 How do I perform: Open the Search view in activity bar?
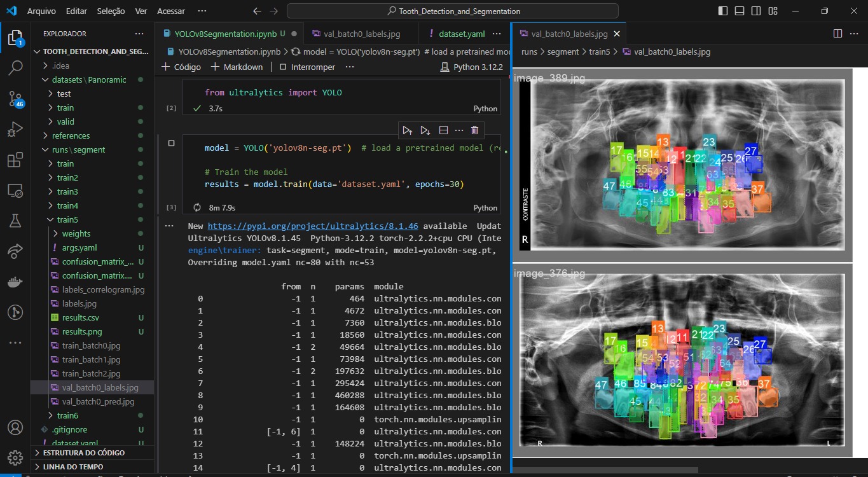[x=15, y=67]
